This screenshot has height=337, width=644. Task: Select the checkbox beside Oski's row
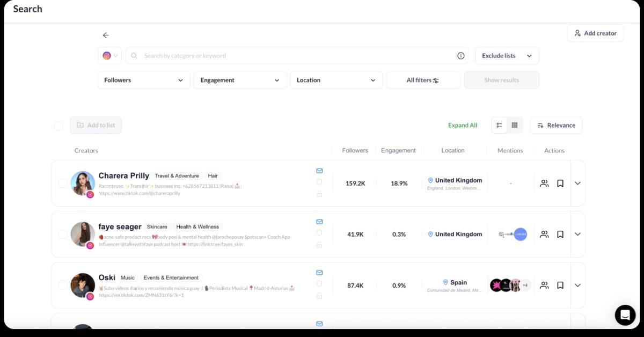[62, 285]
